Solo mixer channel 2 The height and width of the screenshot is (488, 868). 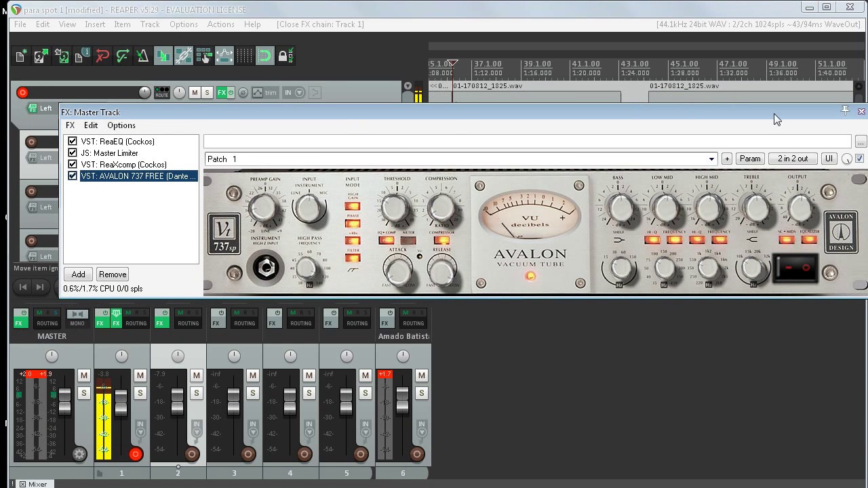197,393
